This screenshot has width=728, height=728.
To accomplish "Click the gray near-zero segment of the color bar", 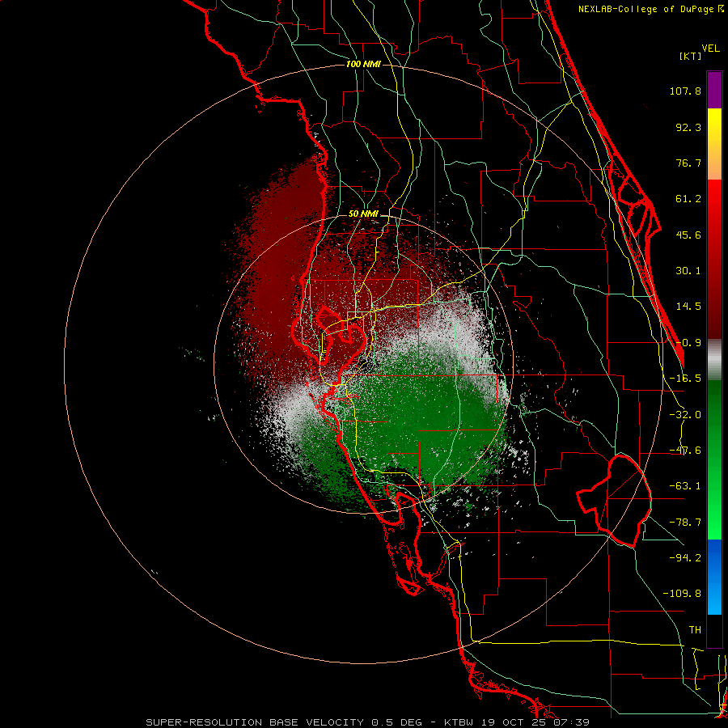I will (714, 360).
